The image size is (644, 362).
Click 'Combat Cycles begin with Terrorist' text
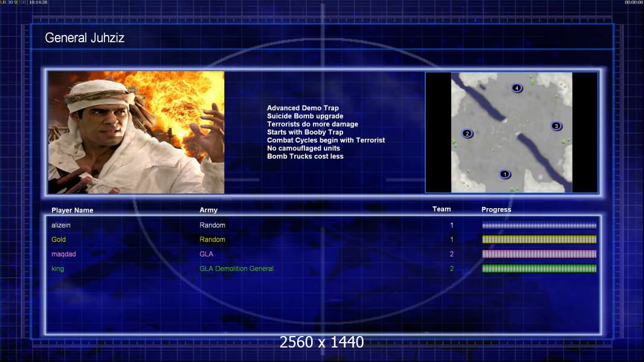(x=326, y=140)
